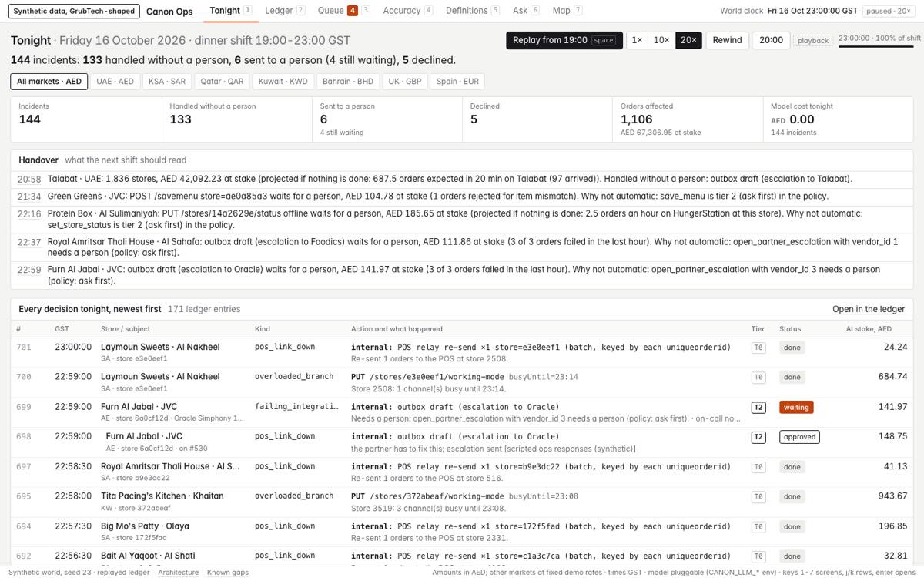
Task: Filter by UK · GBP market
Action: [x=405, y=82]
